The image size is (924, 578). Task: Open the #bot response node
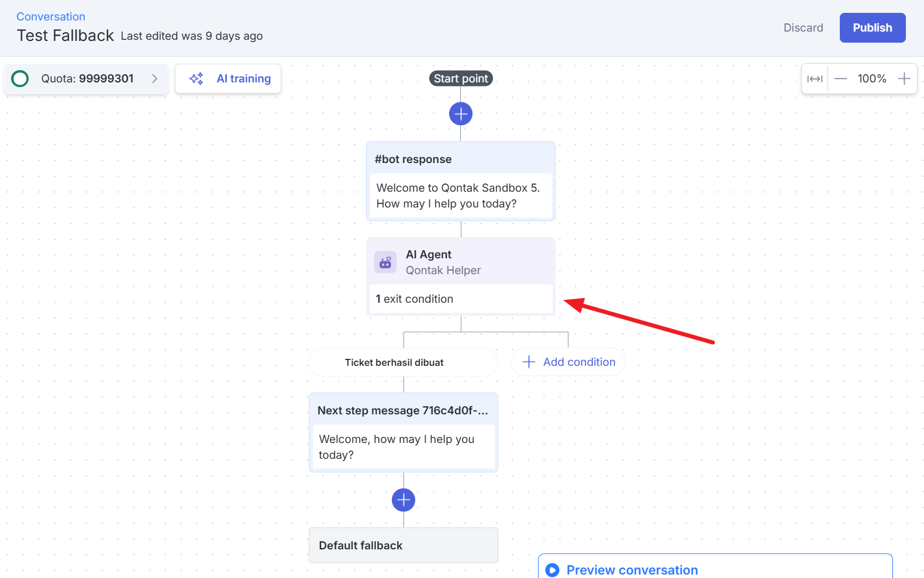[x=461, y=159]
